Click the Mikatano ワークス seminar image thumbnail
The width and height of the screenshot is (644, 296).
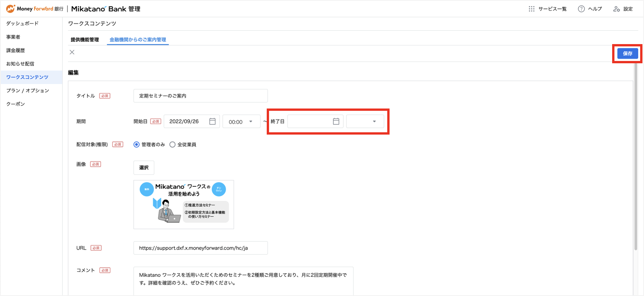(184, 204)
